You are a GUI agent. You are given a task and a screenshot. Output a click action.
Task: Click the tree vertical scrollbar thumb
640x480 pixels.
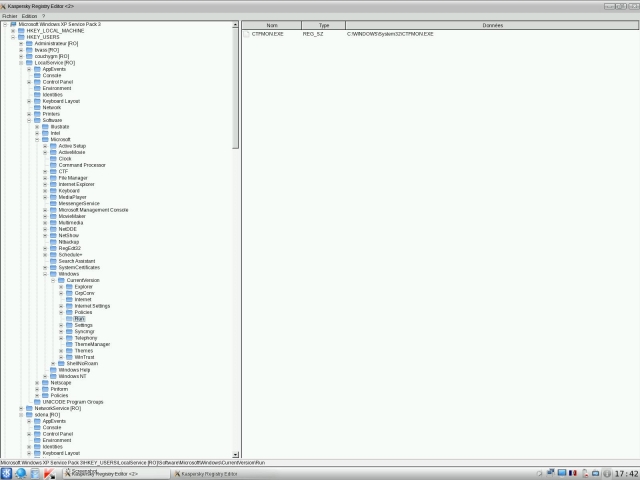236,89
